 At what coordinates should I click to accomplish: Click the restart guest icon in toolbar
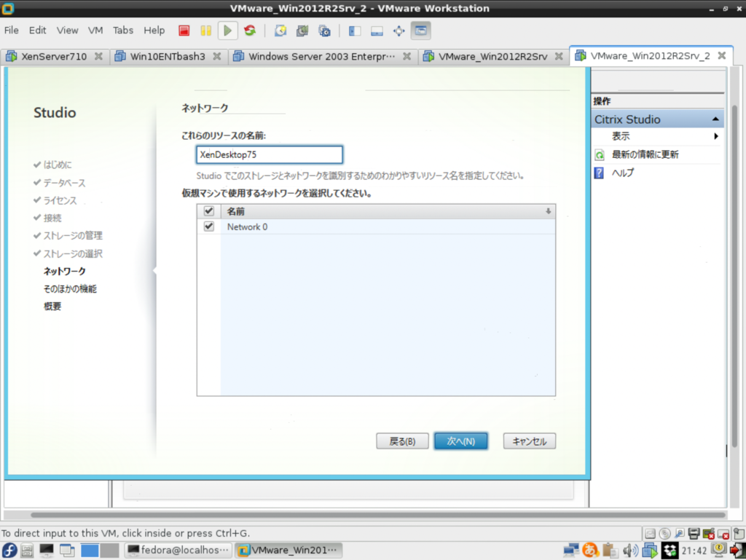(x=250, y=31)
